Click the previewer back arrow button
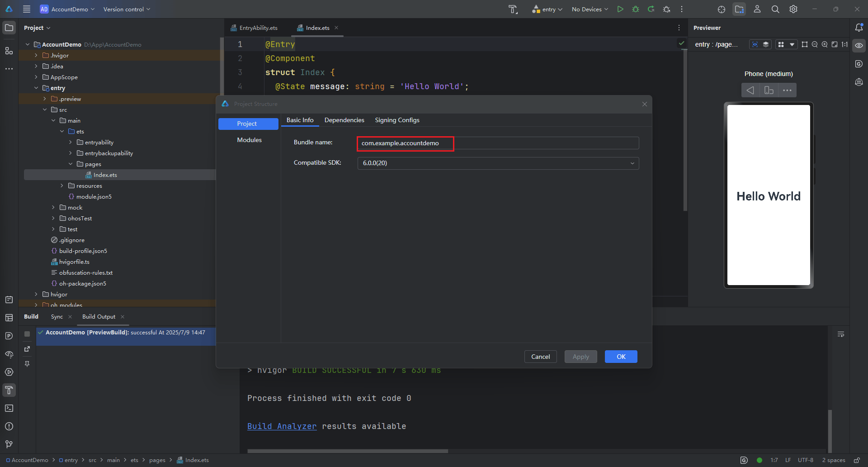The image size is (868, 467). 750,90
